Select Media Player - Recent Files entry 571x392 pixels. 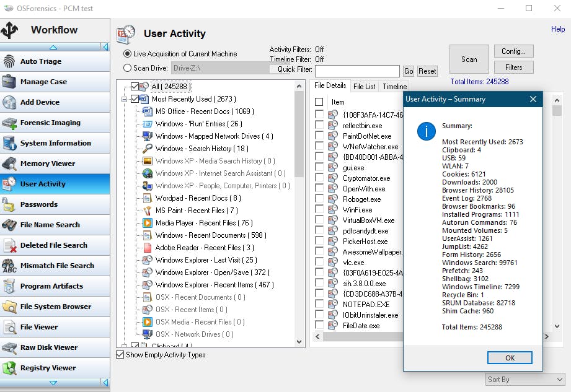coord(204,222)
